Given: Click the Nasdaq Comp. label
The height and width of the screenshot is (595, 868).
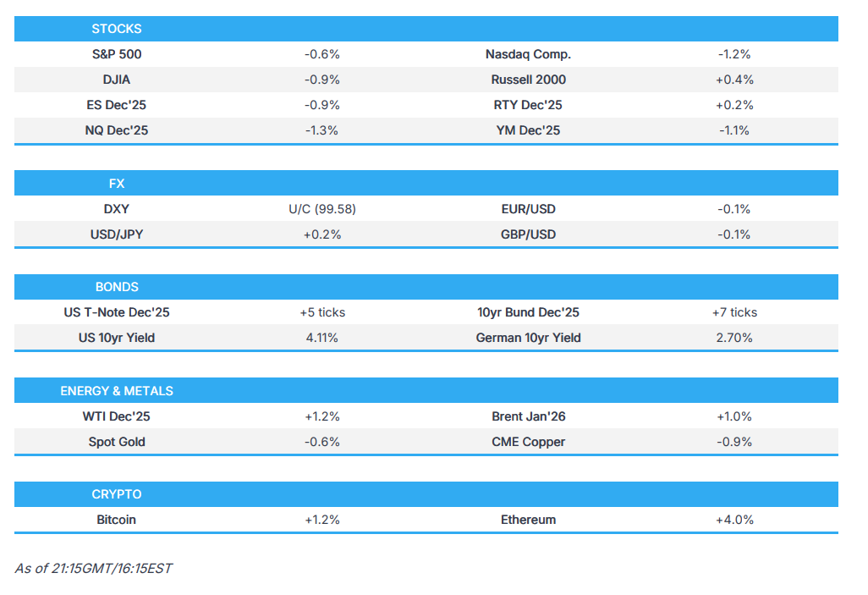Looking at the screenshot, I should click(x=528, y=54).
